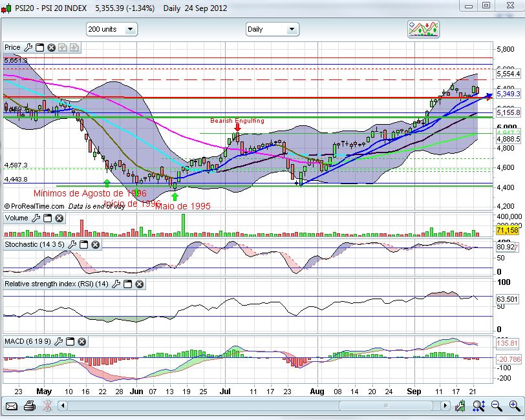This screenshot has height=420, width=525.
Task: Click the 4,888.5 price axis label
Action: point(508,139)
